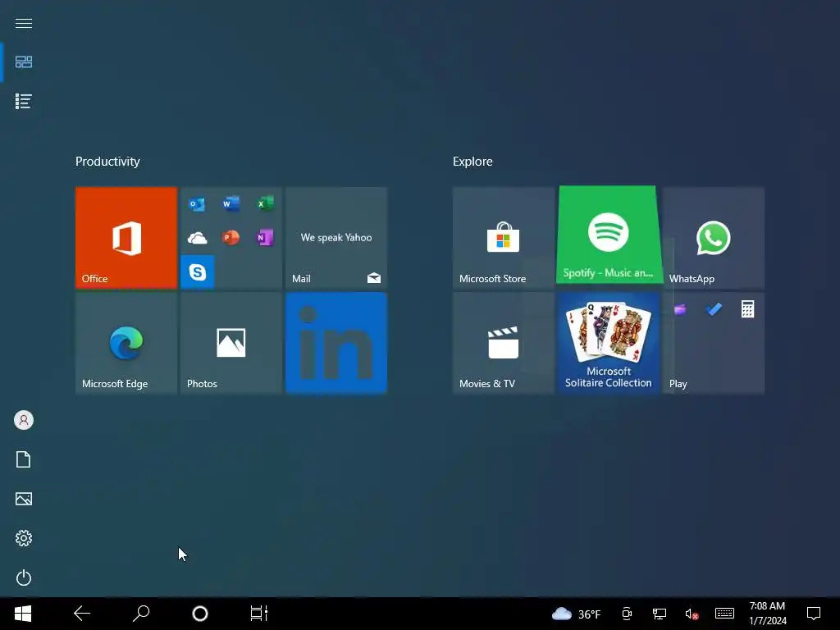Click the taskbar Back arrow
840x630 pixels.
[82, 614]
